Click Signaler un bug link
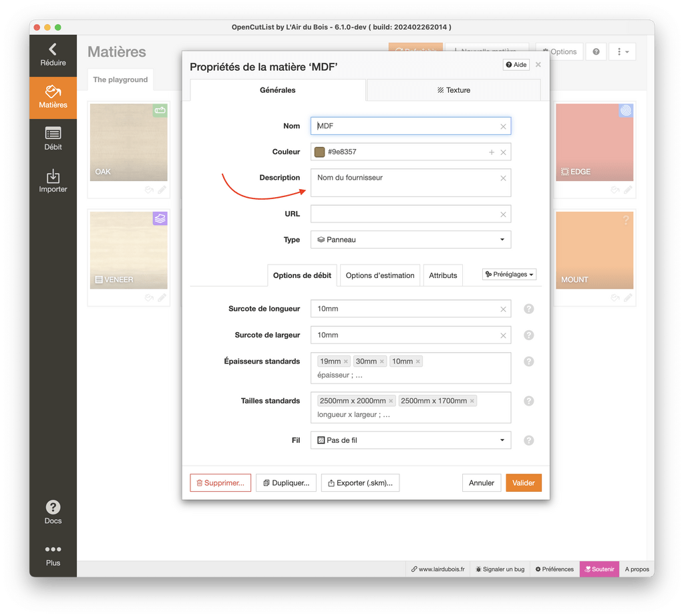This screenshot has height=616, width=684. coord(500,569)
